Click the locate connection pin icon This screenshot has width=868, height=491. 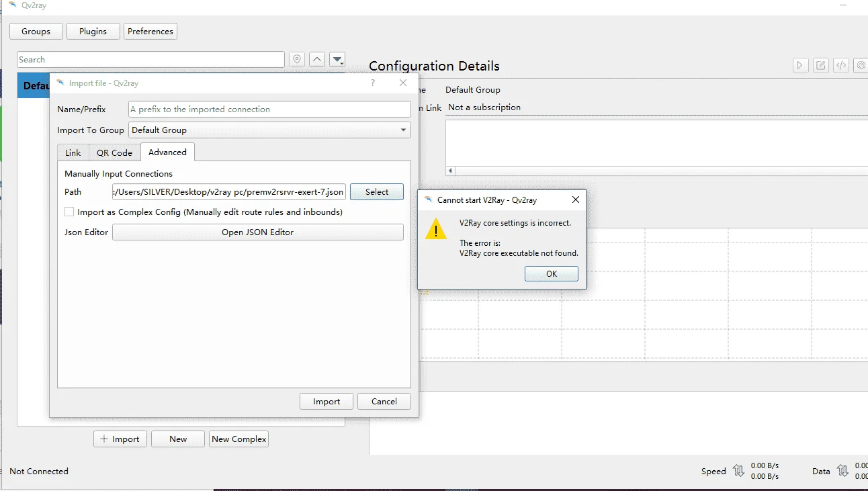coord(297,60)
